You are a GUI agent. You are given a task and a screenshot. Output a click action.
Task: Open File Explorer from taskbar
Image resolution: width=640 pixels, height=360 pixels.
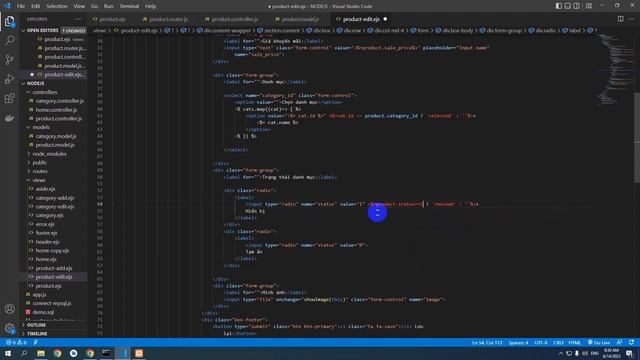tap(41, 353)
